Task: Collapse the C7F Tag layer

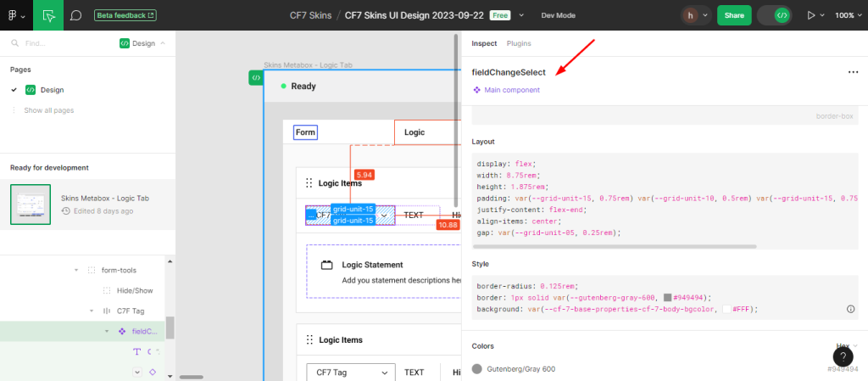Action: [92, 311]
